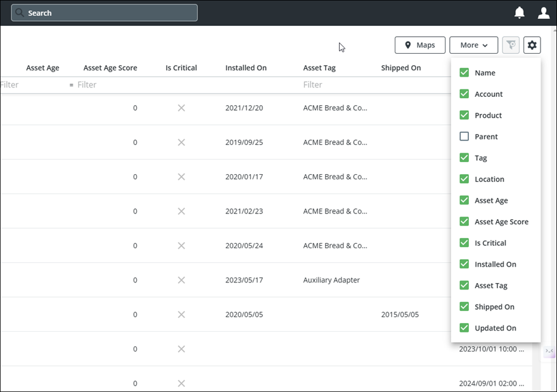Uncheck the Location column checkbox
Image resolution: width=557 pixels, height=392 pixels.
[x=464, y=179]
